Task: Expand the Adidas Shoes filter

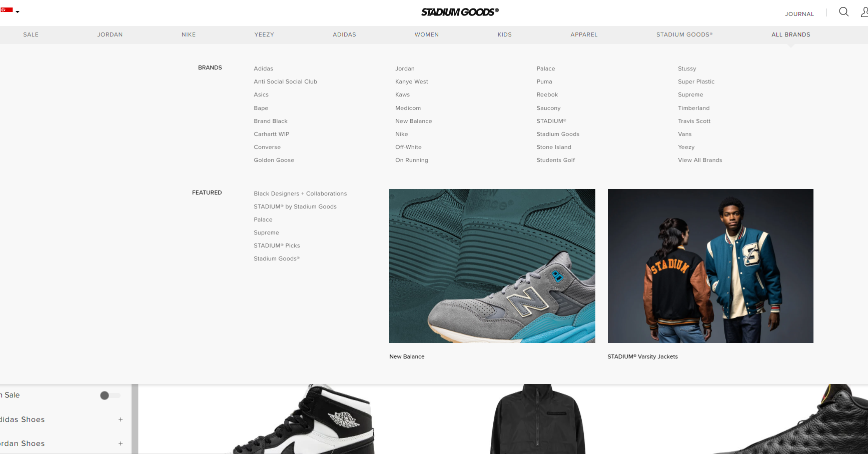Action: (121, 419)
